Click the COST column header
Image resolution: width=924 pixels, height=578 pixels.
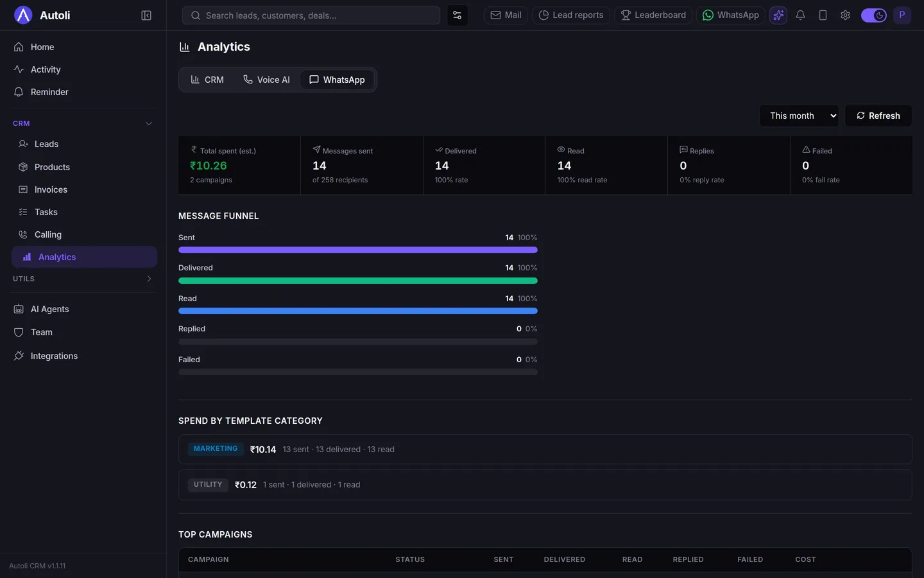click(x=805, y=559)
